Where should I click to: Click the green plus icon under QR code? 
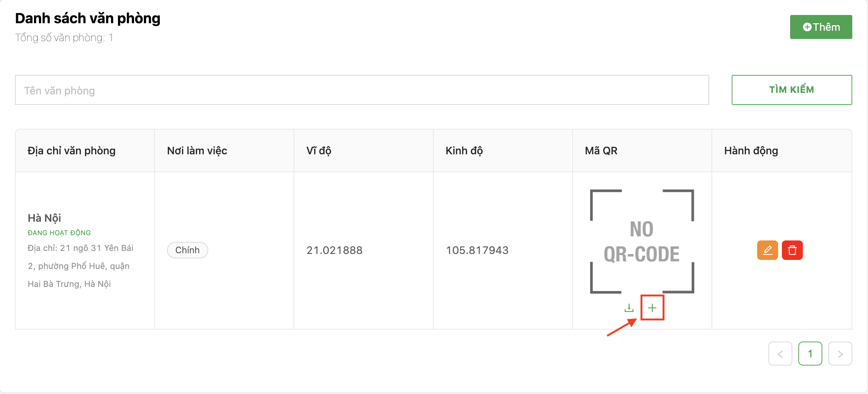point(652,308)
